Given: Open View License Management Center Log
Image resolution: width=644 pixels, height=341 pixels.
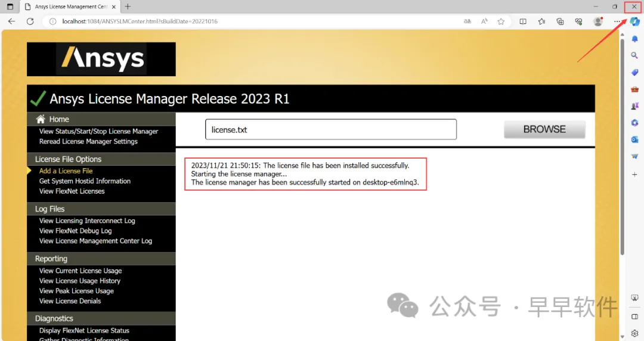Looking at the screenshot, I should pyautogui.click(x=95, y=241).
